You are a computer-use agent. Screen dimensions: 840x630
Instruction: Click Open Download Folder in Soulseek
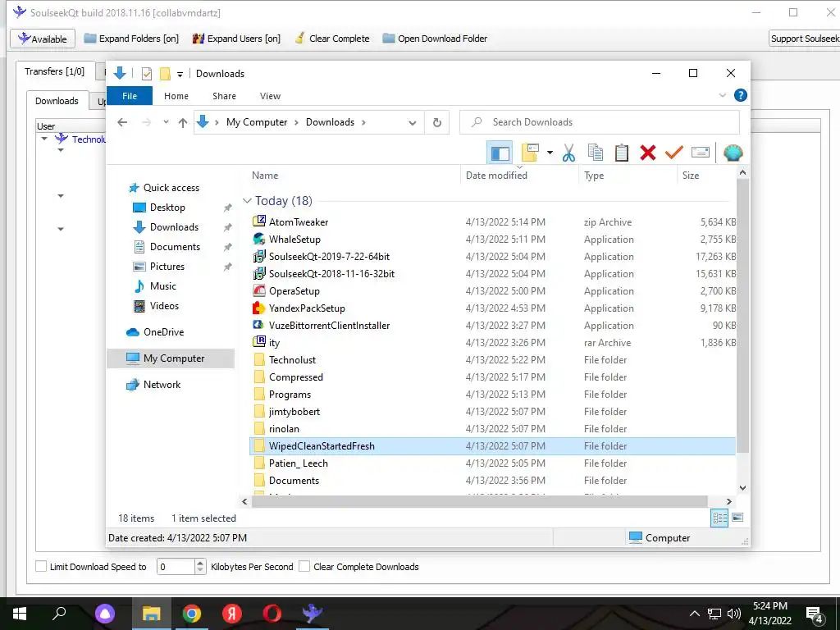tap(435, 39)
